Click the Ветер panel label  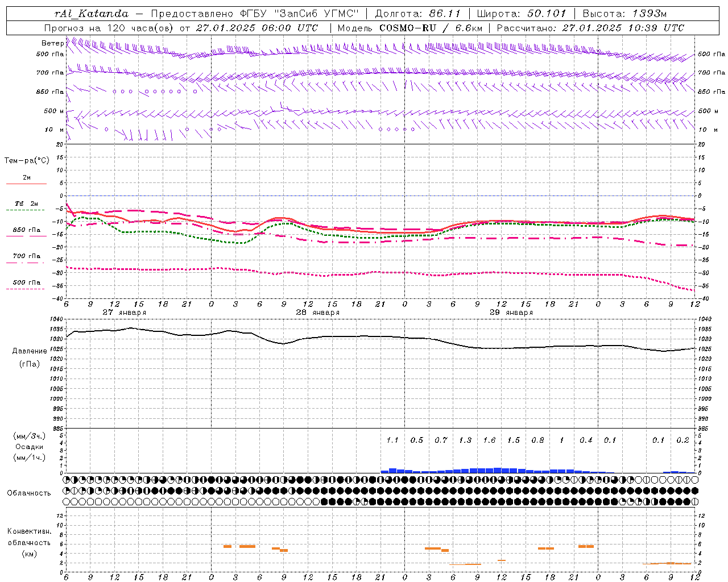tap(52, 43)
